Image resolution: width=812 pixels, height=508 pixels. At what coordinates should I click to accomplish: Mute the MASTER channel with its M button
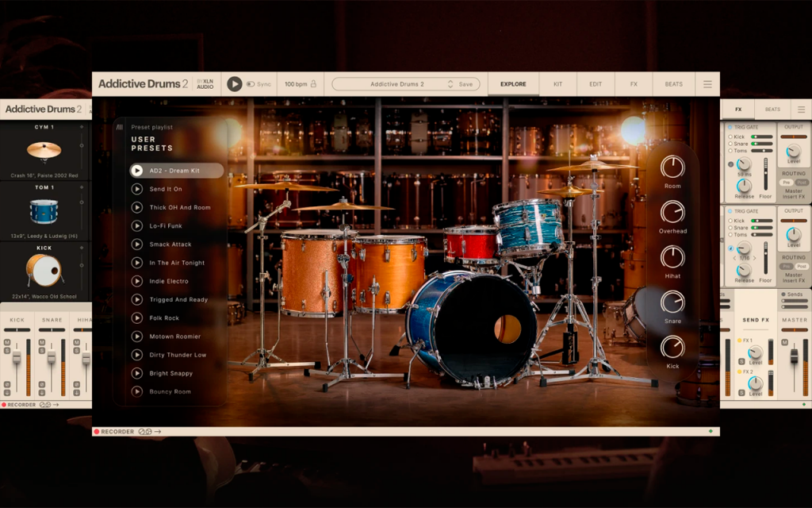pos(784,343)
